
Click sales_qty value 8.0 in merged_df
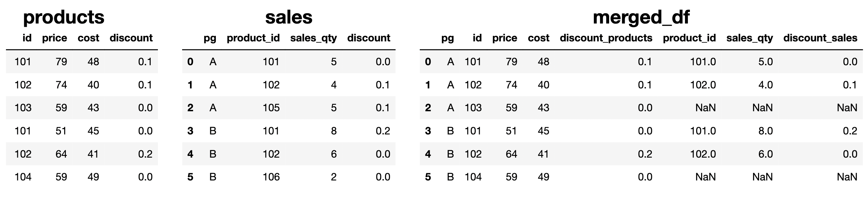(x=765, y=131)
